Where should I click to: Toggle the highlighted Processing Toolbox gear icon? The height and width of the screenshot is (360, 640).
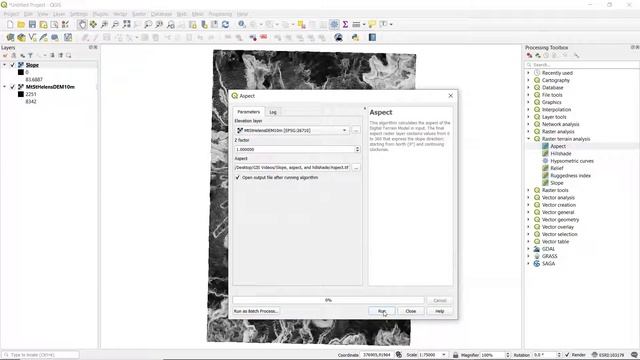(x=334, y=24)
